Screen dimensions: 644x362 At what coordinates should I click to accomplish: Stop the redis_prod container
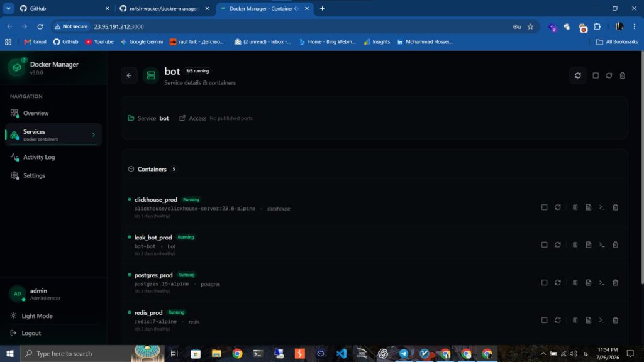pyautogui.click(x=544, y=320)
